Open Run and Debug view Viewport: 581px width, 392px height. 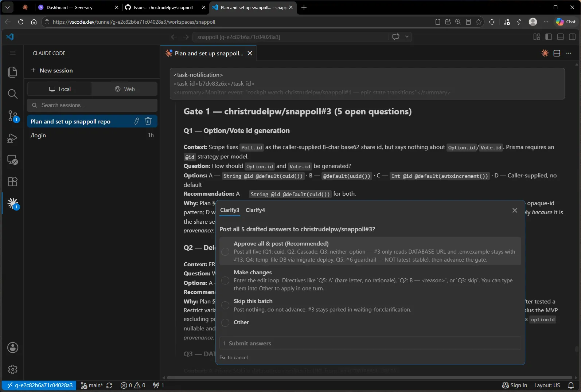click(x=12, y=138)
